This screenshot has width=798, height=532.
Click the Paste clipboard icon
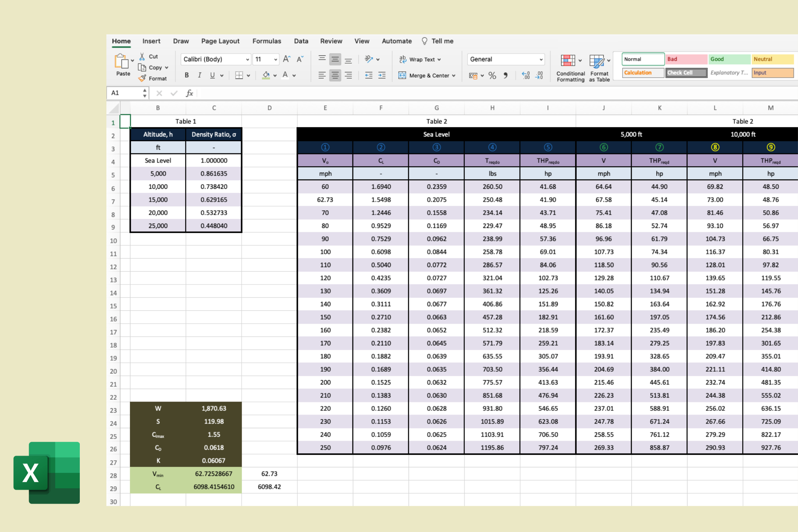click(122, 62)
